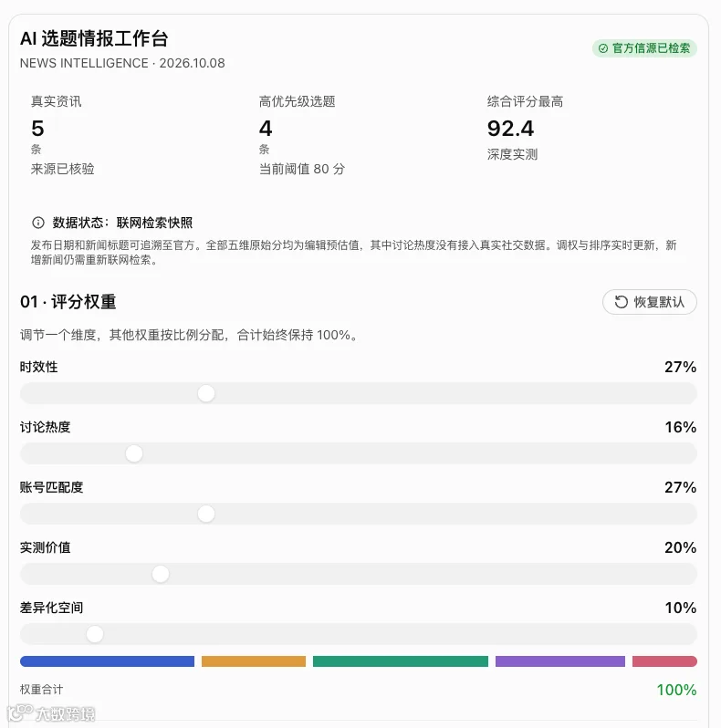
Task: Click the 调节一个维度 instruction sentence
Action: [x=191, y=335]
